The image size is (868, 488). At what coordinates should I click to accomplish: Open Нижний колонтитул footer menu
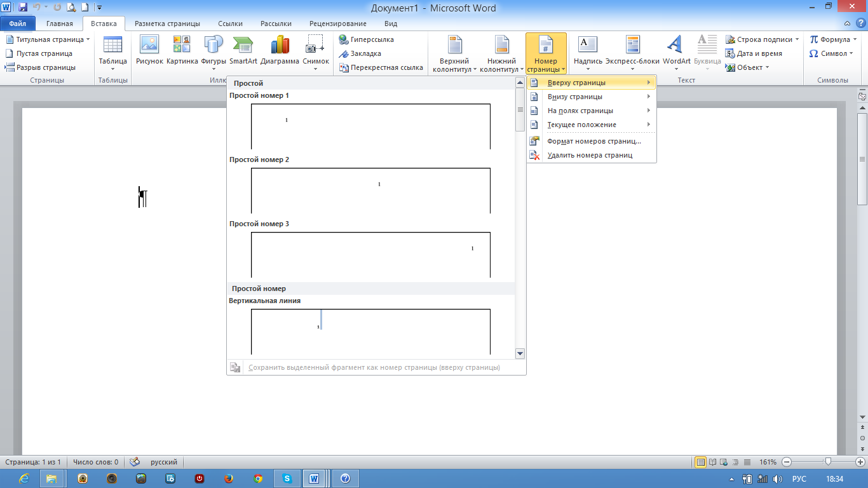(x=502, y=53)
